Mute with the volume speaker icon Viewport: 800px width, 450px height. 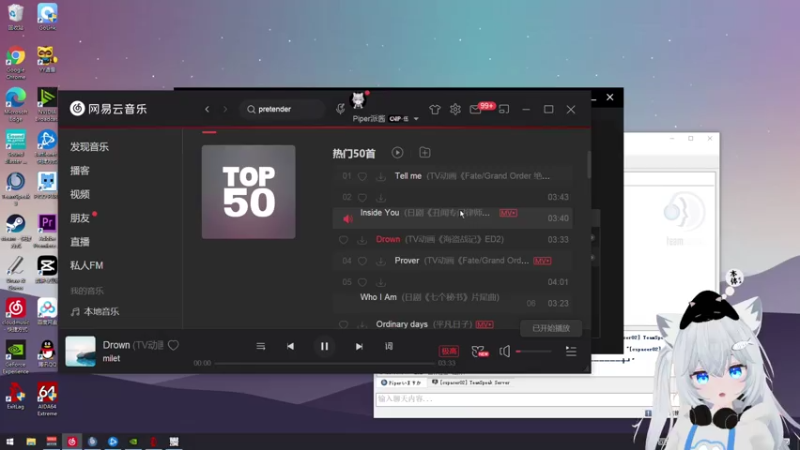(505, 351)
